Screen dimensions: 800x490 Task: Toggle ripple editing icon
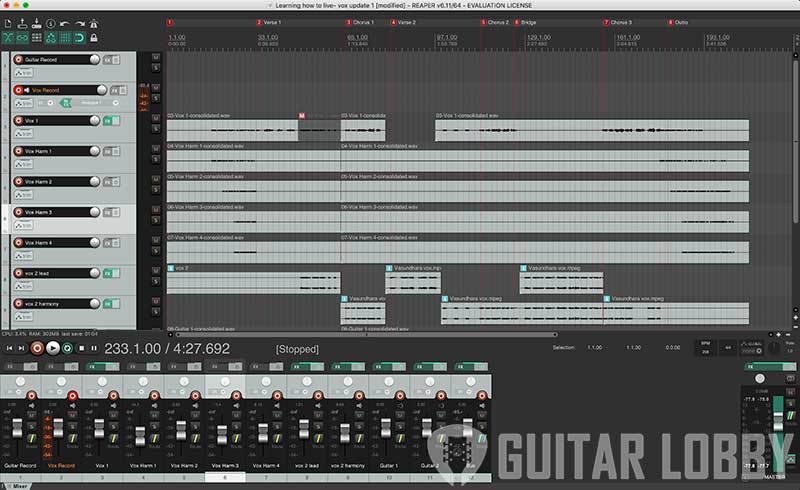[37, 38]
